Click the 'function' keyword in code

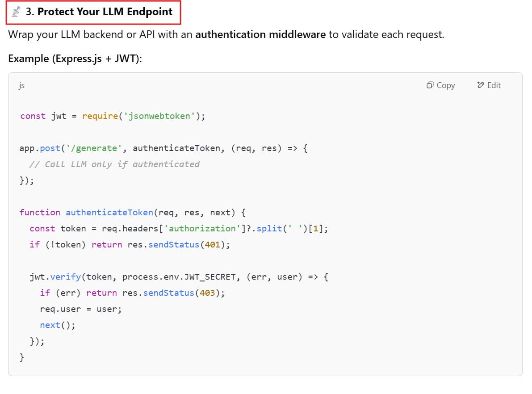point(40,213)
